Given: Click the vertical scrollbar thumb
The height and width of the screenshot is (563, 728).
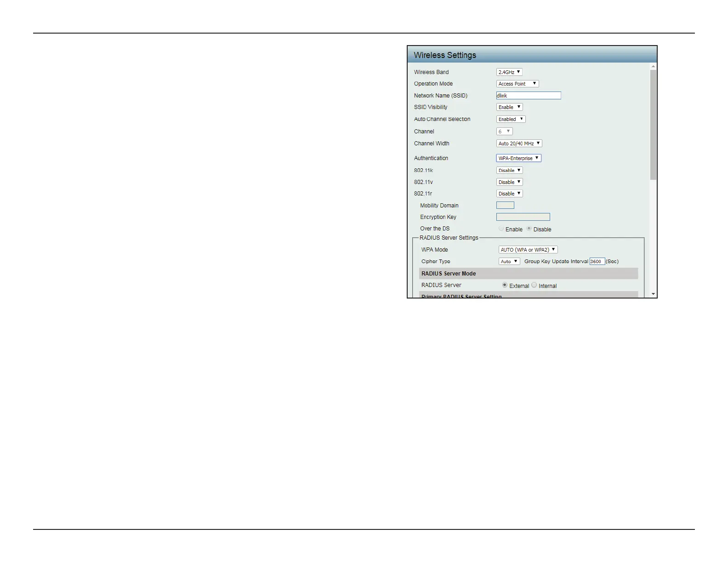Looking at the screenshot, I should click(x=654, y=125).
